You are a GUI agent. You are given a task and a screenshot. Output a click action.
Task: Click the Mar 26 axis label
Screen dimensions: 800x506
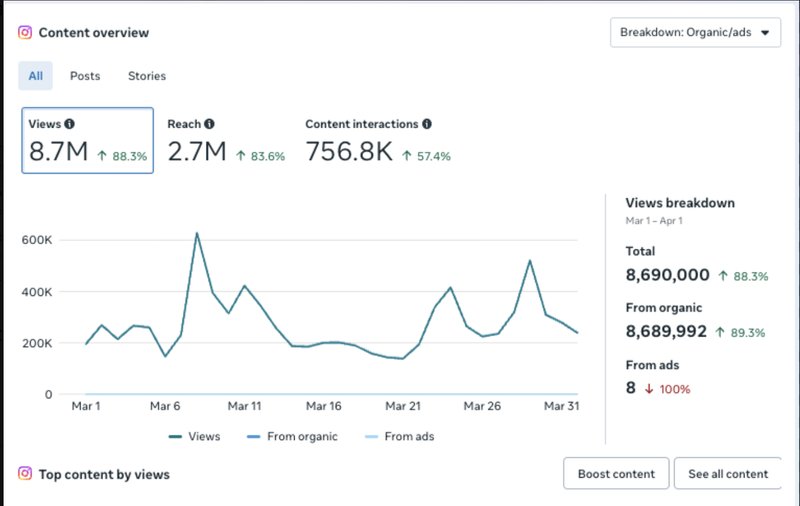482,406
